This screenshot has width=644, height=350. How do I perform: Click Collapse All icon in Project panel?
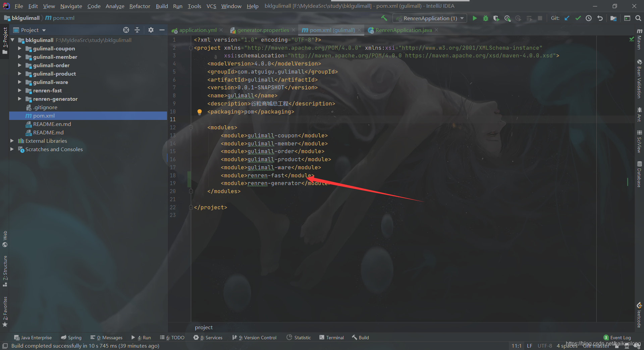tap(137, 30)
